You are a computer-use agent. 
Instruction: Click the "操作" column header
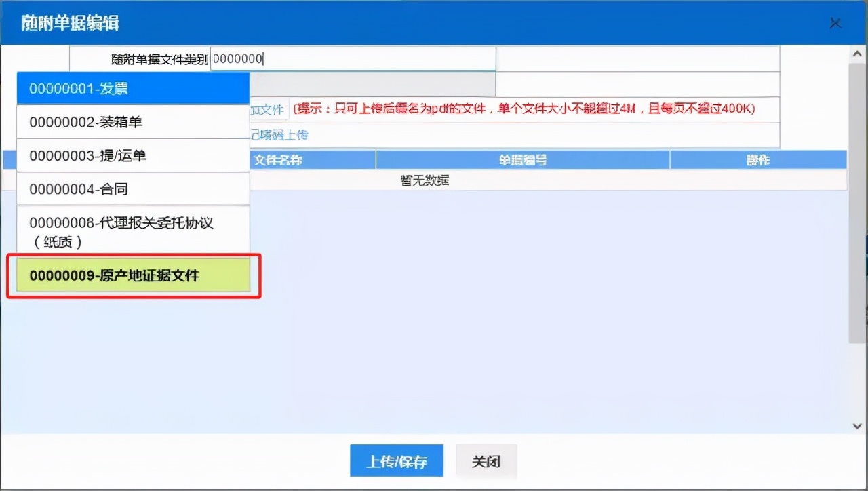coord(757,159)
